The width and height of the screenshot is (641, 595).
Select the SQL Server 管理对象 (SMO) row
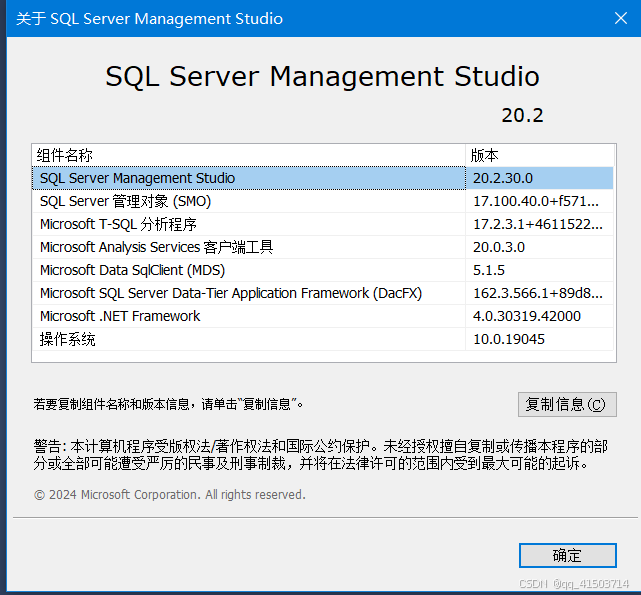pos(125,201)
